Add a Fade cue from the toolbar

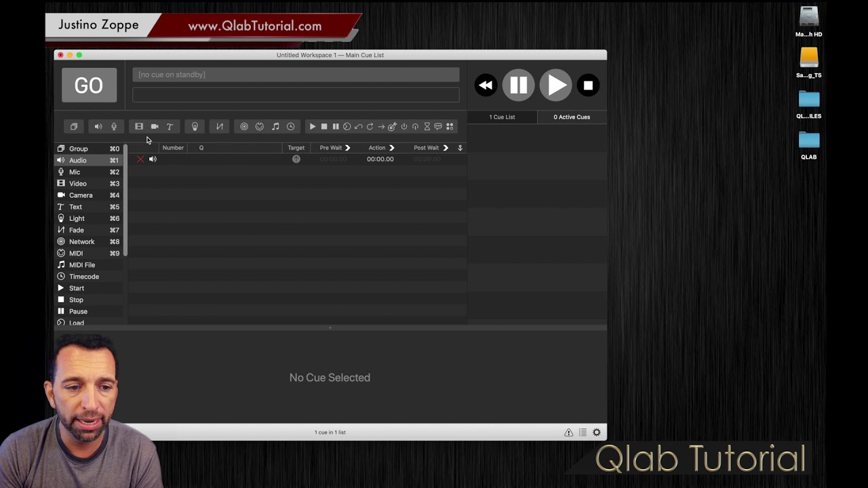pos(220,127)
